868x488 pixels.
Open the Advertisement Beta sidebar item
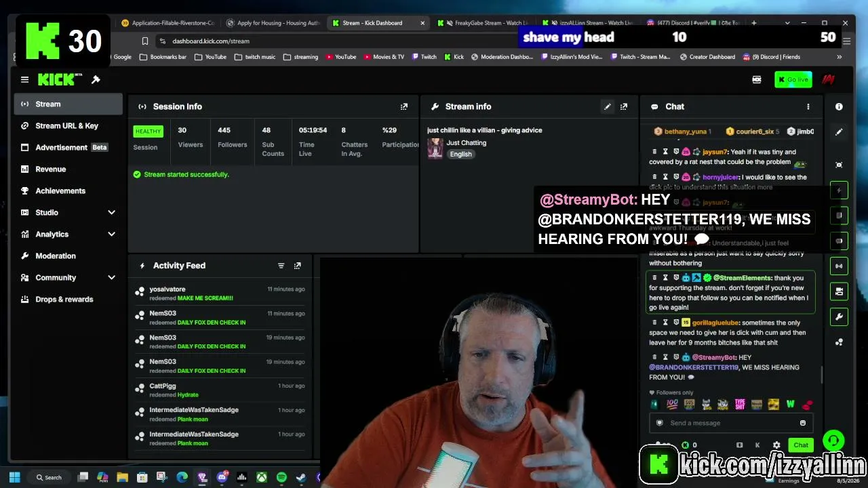(68, 147)
